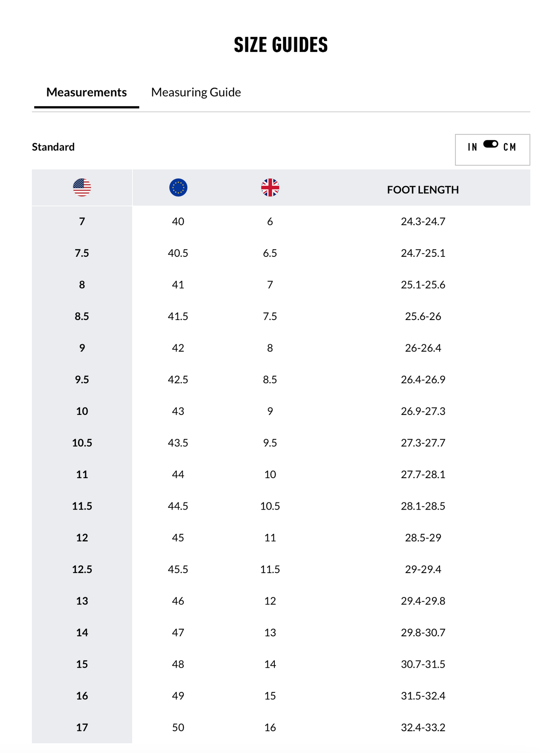Click the EU flag icon
560x753 pixels.
click(x=178, y=187)
